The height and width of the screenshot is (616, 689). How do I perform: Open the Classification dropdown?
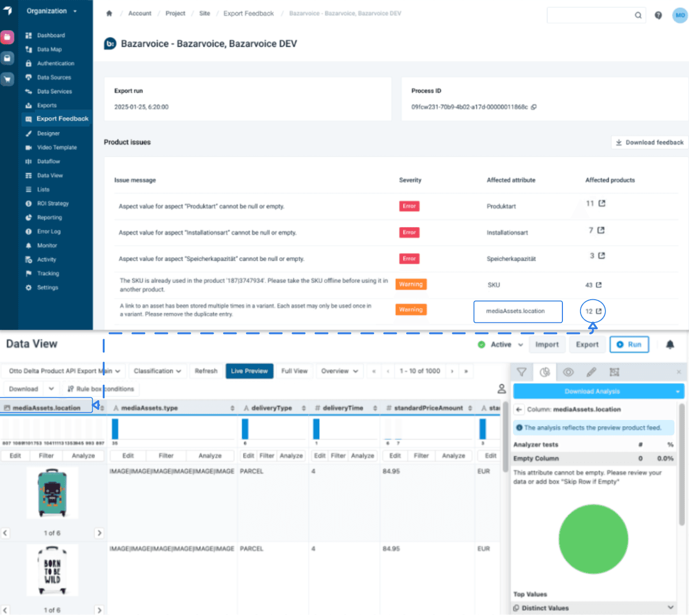[x=158, y=371]
